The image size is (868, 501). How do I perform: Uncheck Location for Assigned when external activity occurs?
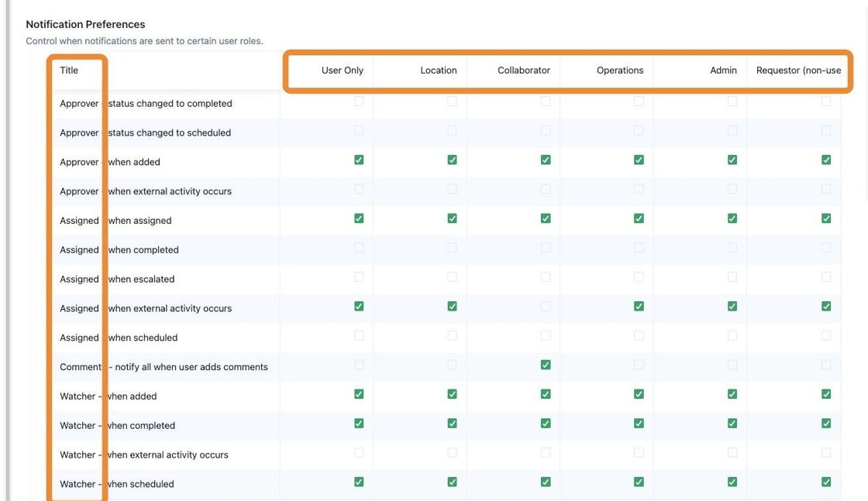click(x=453, y=307)
